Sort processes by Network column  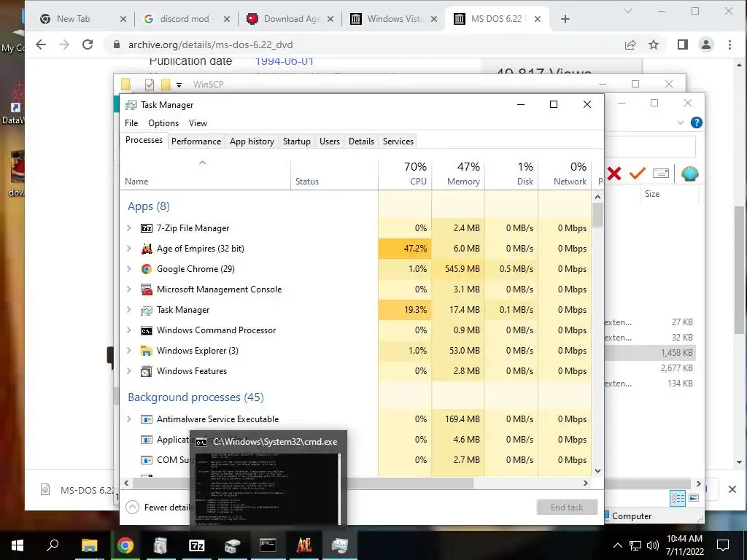(565, 174)
